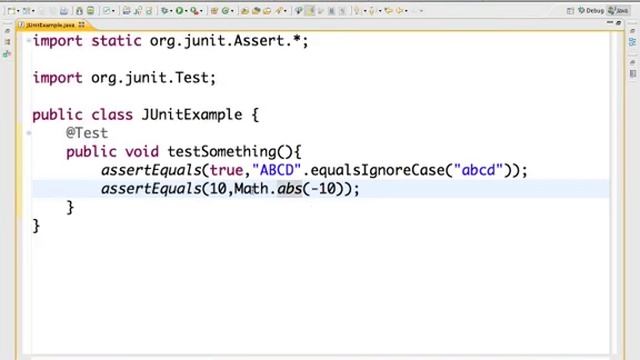Click equalsIgnoreCase method call
This screenshot has width=640, height=360.
click(x=378, y=170)
